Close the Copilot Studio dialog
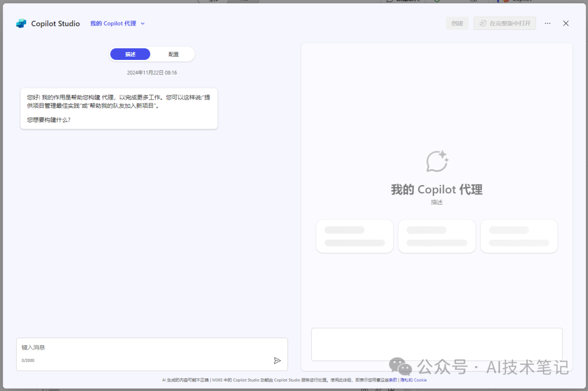 click(x=566, y=23)
